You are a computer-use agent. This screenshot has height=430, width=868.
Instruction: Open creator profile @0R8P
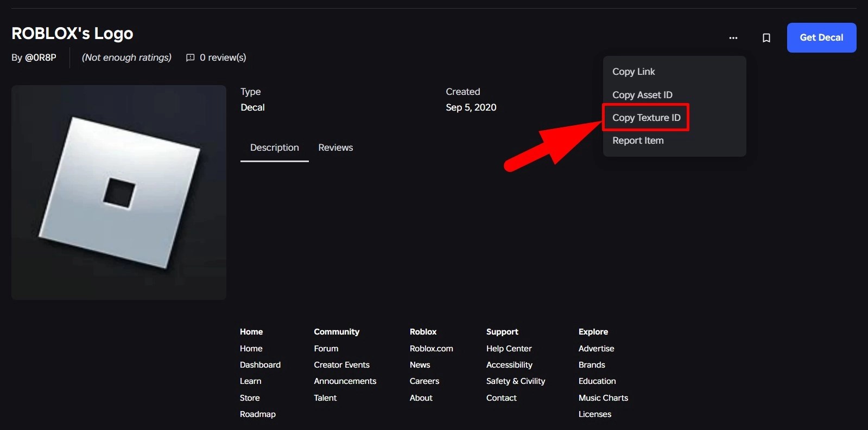pyautogui.click(x=41, y=57)
